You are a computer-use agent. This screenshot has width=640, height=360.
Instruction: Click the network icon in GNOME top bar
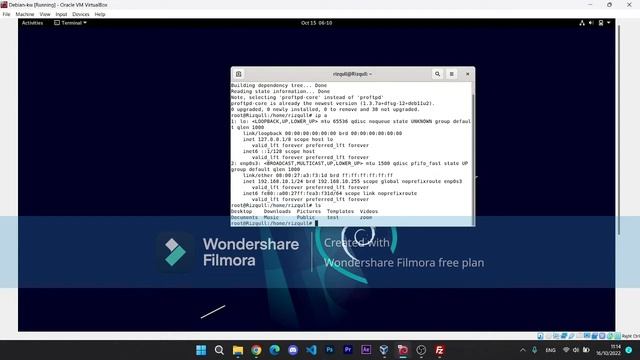pos(582,23)
